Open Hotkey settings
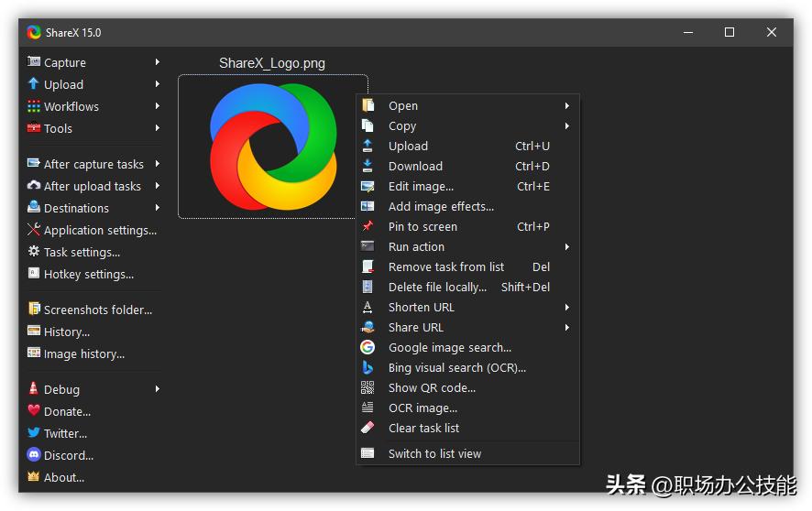The width and height of the screenshot is (812, 511). (x=89, y=274)
